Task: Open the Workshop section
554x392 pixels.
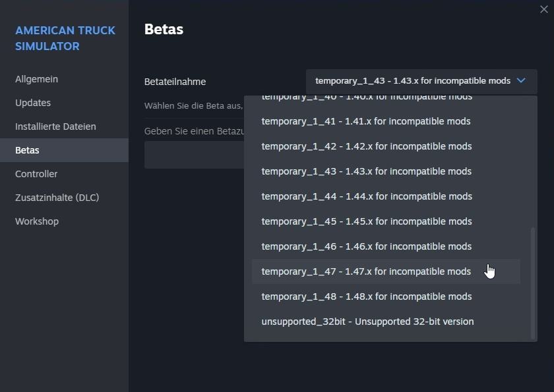Action: coord(37,221)
